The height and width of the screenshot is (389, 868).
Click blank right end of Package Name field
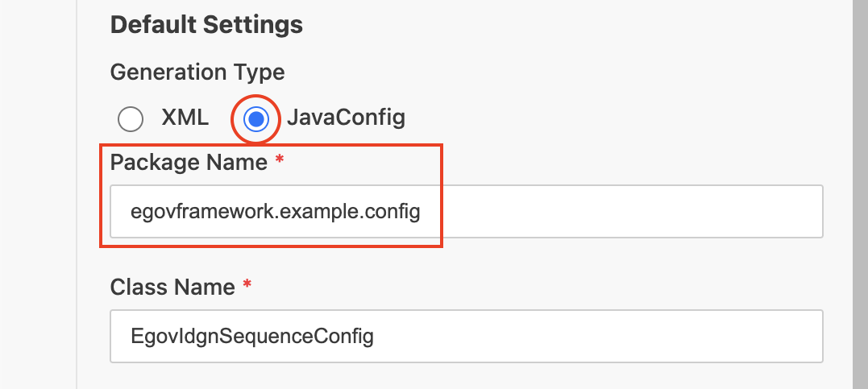(x=725, y=212)
